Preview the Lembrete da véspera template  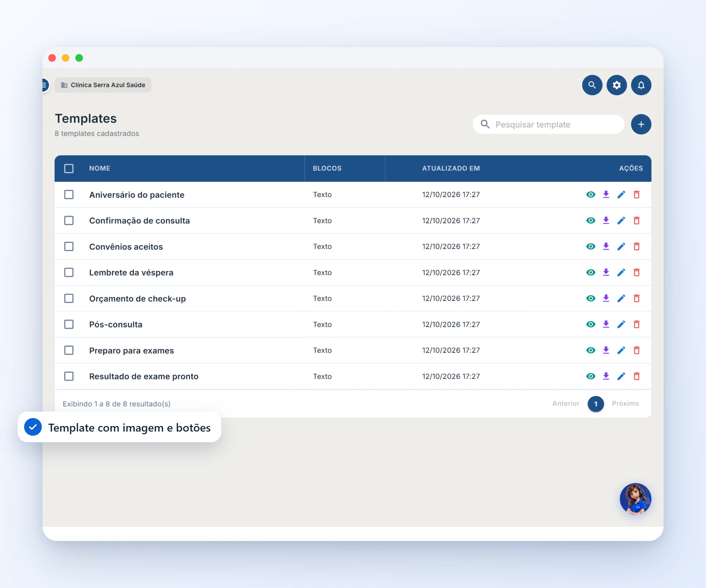591,273
